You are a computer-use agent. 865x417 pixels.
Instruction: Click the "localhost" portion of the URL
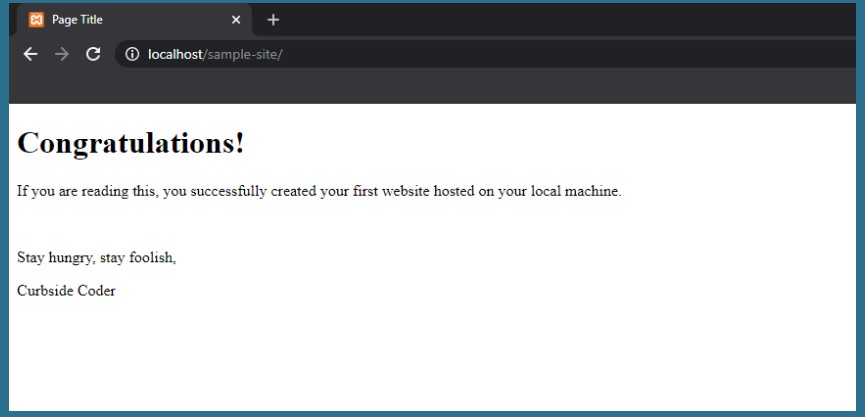174,54
